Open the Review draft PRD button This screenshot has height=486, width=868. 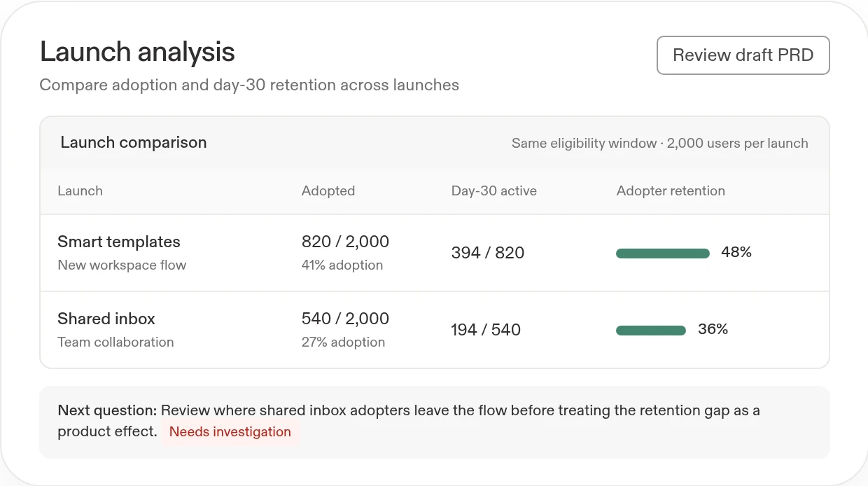point(743,55)
